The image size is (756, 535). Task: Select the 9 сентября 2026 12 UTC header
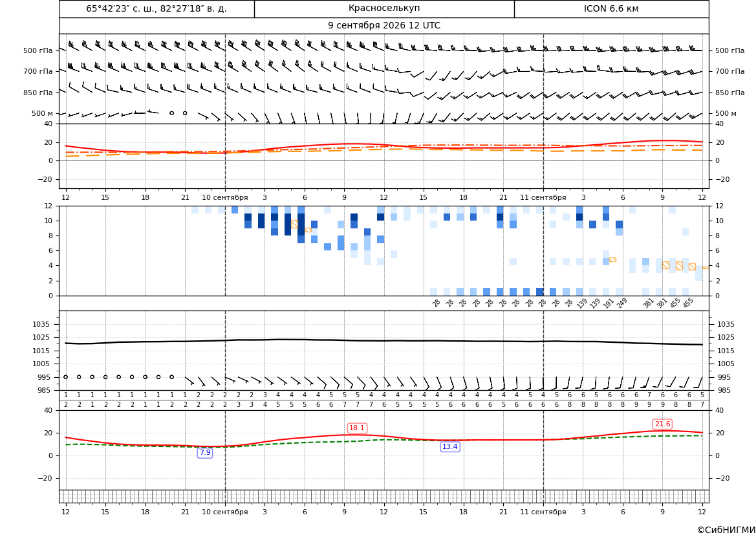[384, 26]
